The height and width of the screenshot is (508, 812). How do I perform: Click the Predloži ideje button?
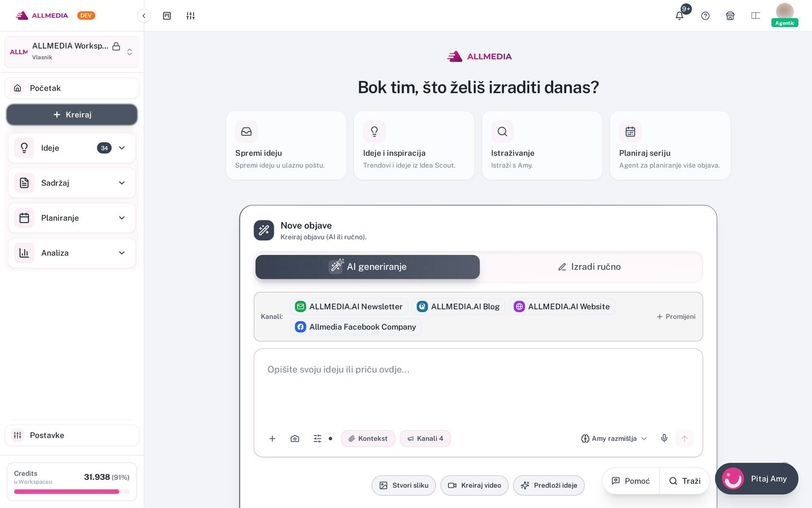coord(549,485)
